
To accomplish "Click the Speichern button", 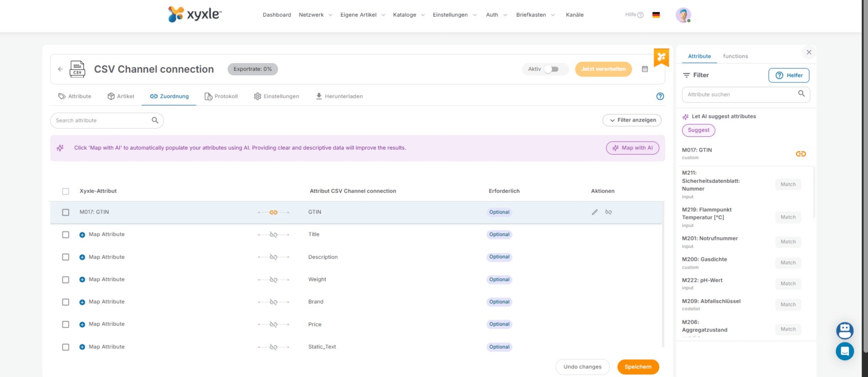I will click(638, 367).
